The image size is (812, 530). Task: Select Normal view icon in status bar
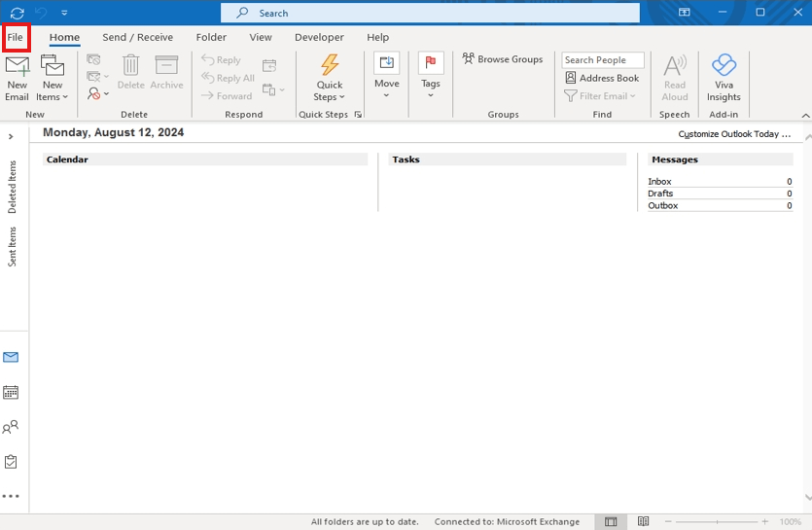pyautogui.click(x=611, y=521)
